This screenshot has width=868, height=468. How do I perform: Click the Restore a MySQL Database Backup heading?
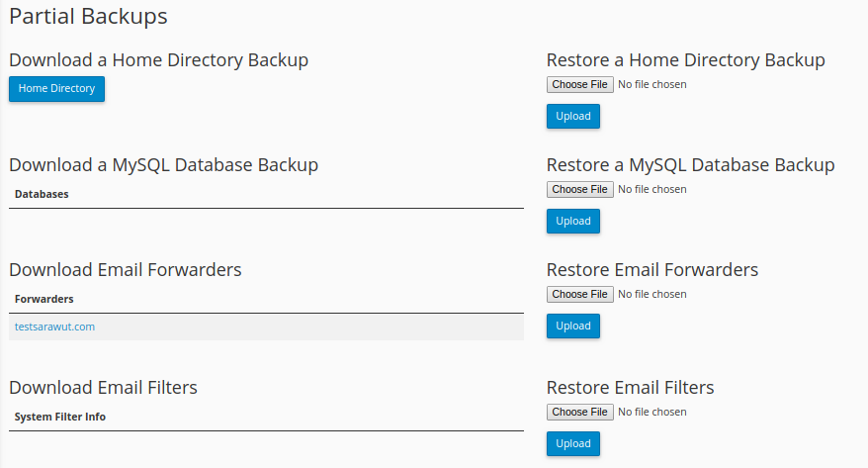(690, 165)
